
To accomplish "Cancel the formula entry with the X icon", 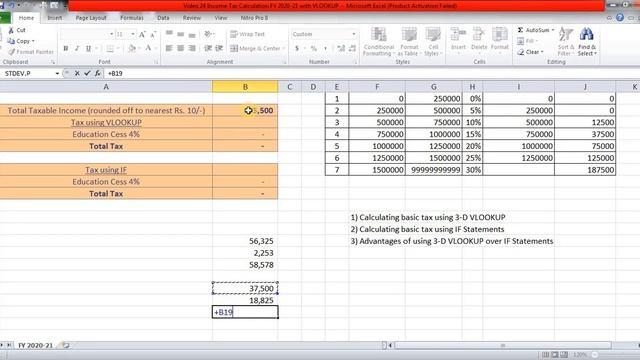I will (77, 73).
